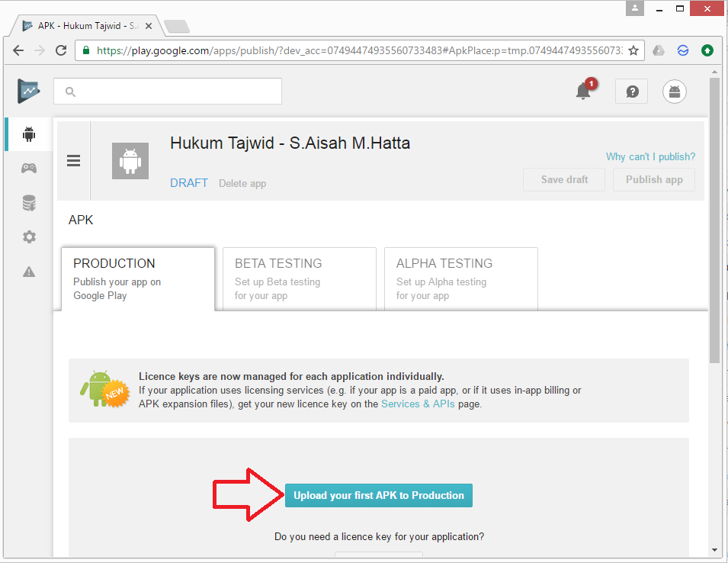Open the help question mark button

pos(632,92)
